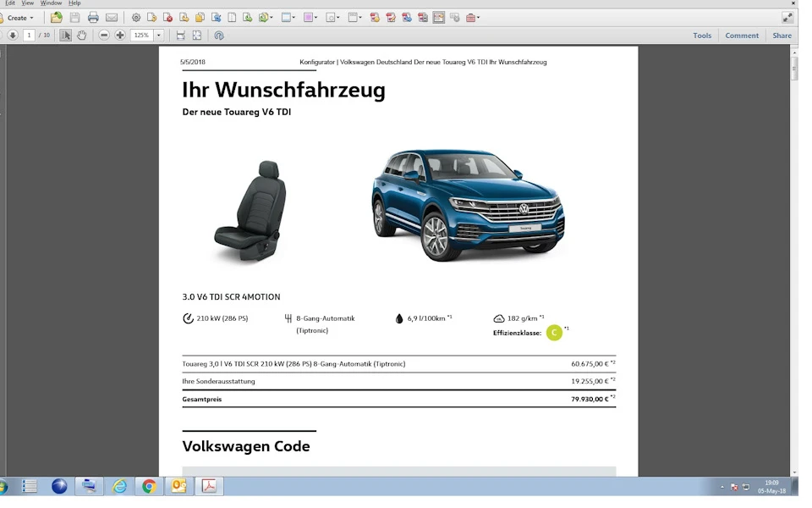Show hidden system tray icons arrow
Viewport: 812px width, 508px height.
pos(721,487)
